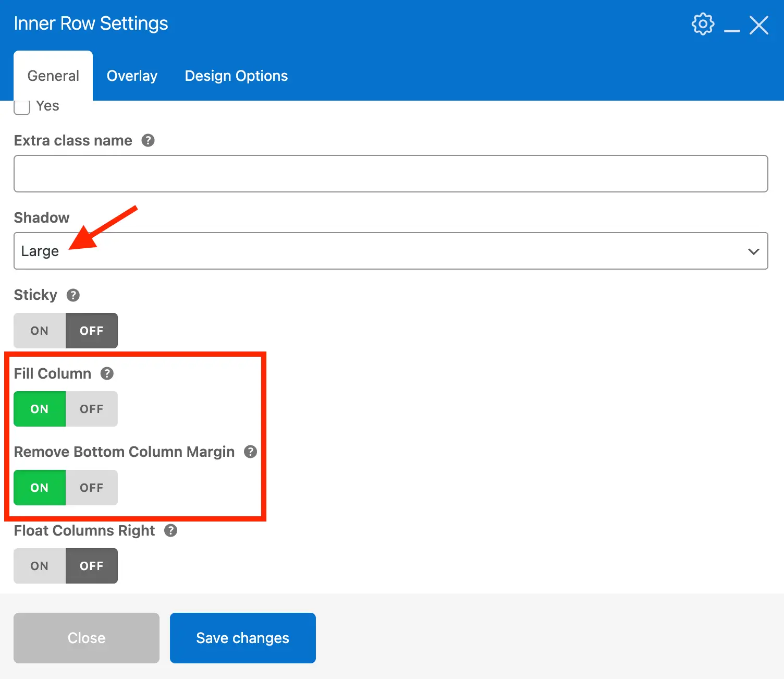784x679 pixels.
Task: Disable Remove Bottom Column Margin
Action: coord(92,488)
